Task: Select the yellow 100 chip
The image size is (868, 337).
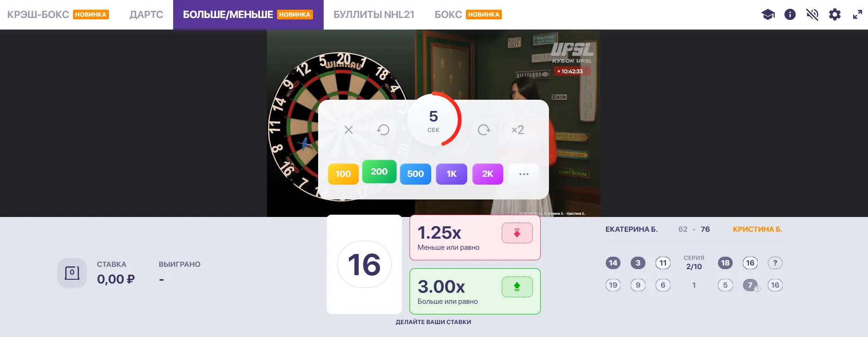Action: coord(343,174)
